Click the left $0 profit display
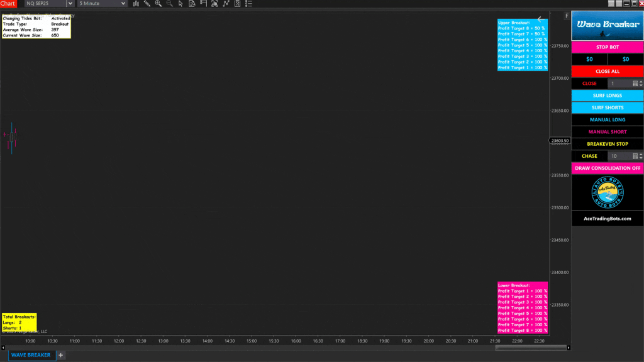 click(589, 59)
